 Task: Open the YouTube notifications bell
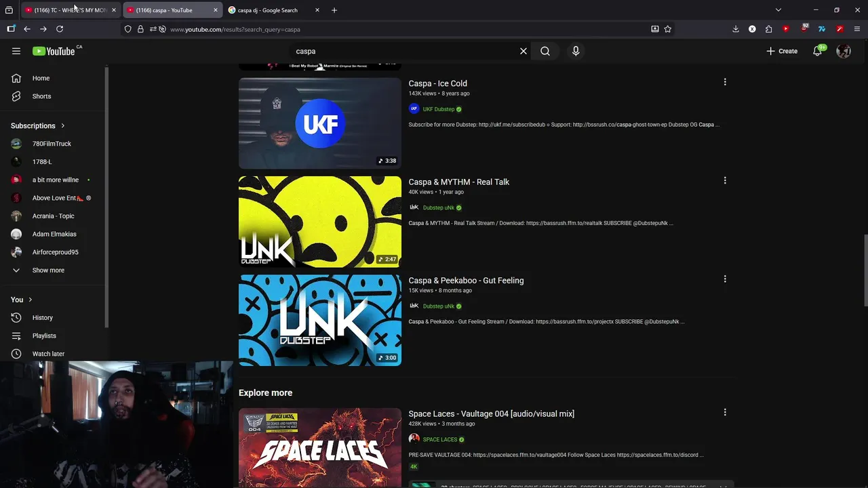tap(818, 51)
